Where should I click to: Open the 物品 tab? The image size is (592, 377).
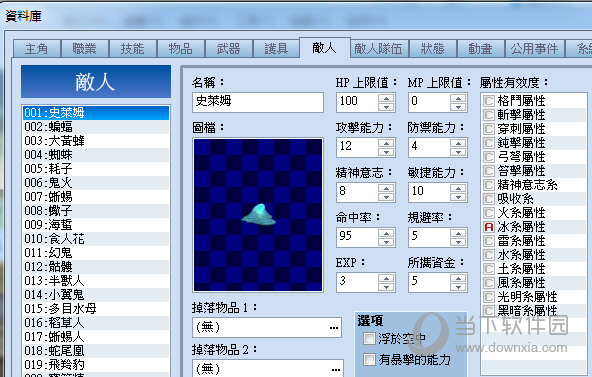[x=180, y=49]
